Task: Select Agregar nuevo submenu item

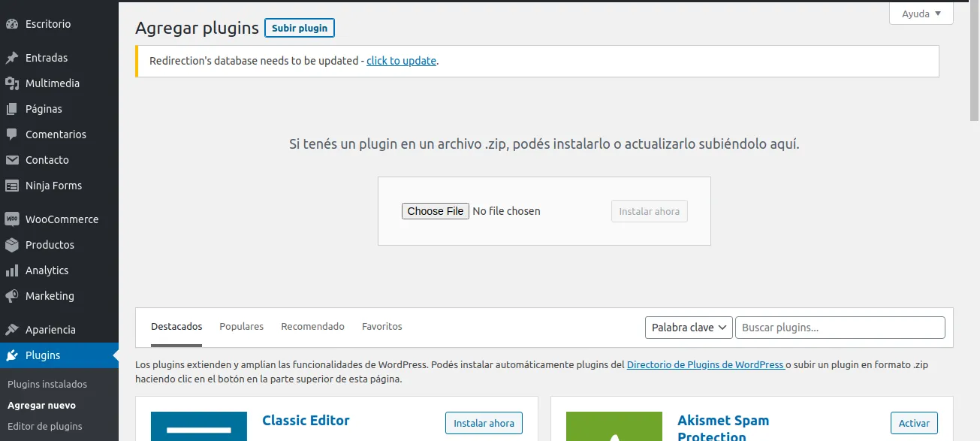Action: tap(42, 405)
